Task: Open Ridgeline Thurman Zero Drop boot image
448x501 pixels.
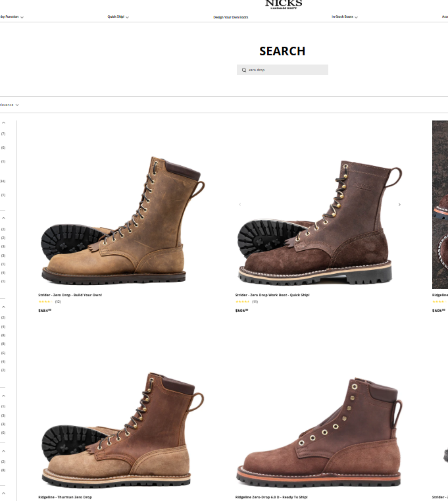Action: click(x=123, y=430)
